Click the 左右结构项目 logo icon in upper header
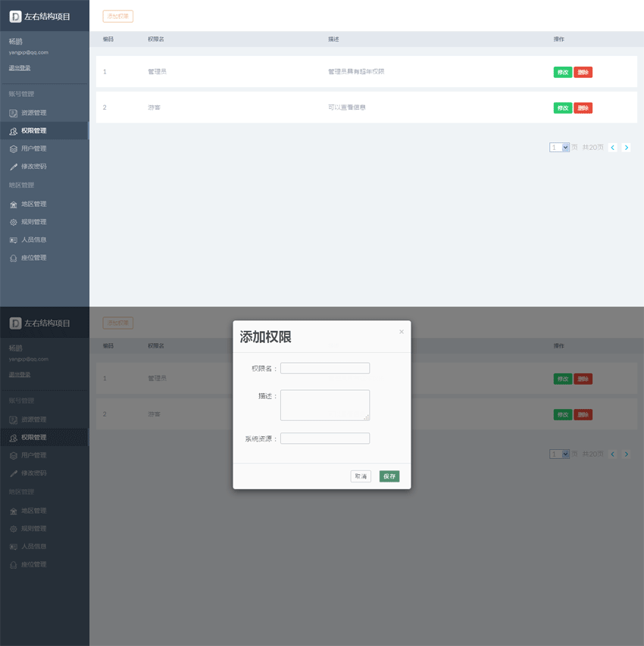This screenshot has width=644, height=646. point(15,16)
